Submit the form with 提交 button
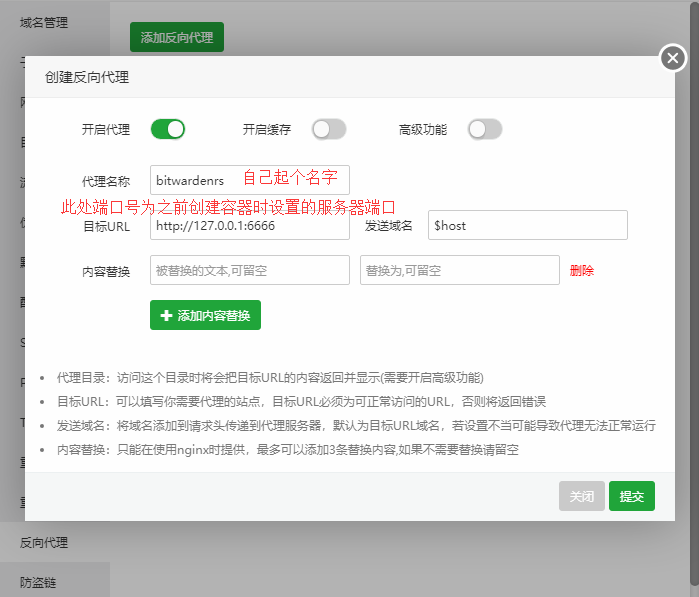699x597 pixels. (631, 496)
